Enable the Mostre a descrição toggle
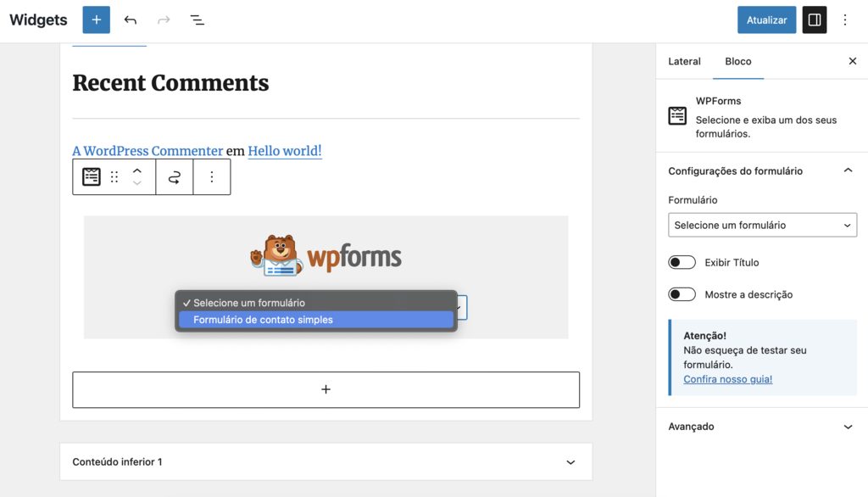The width and height of the screenshot is (868, 497). (x=682, y=293)
